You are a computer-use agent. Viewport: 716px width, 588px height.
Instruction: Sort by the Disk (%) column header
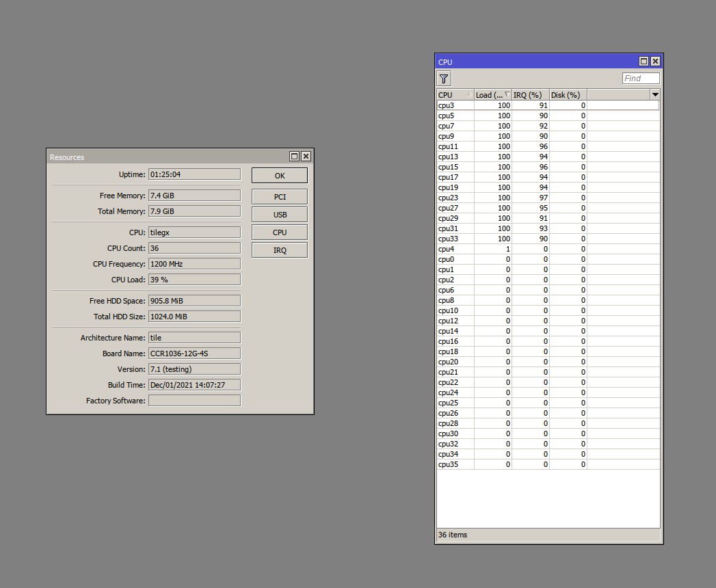[568, 94]
